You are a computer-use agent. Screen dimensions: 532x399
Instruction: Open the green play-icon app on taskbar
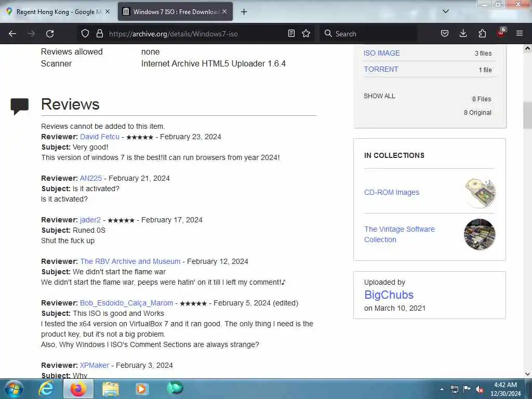175,388
